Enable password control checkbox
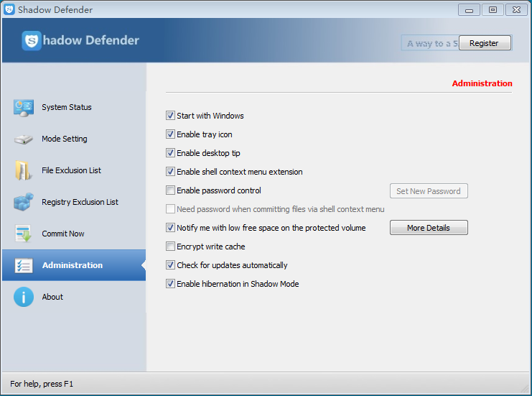Screen dimensions: 532x396 170,190
